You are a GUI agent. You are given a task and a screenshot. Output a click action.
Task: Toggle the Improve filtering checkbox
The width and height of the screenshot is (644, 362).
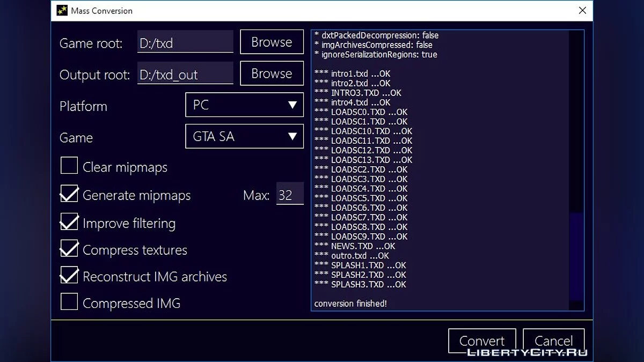[x=69, y=222]
